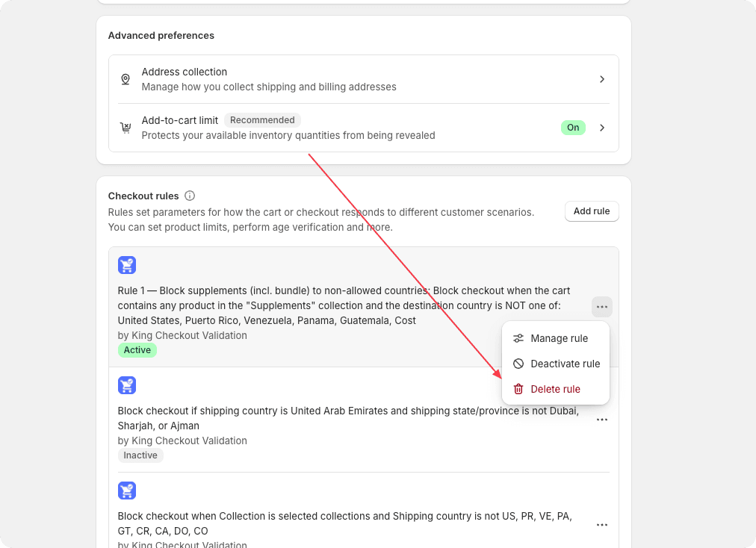Click 'by King Checkout Validation' under UAE rule
756x548 pixels.
point(182,440)
